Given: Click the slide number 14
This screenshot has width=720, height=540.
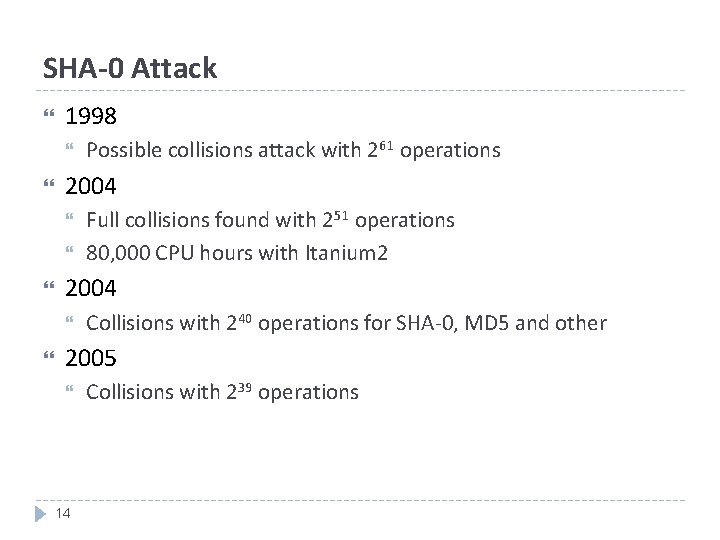Looking at the screenshot, I should point(62,514).
